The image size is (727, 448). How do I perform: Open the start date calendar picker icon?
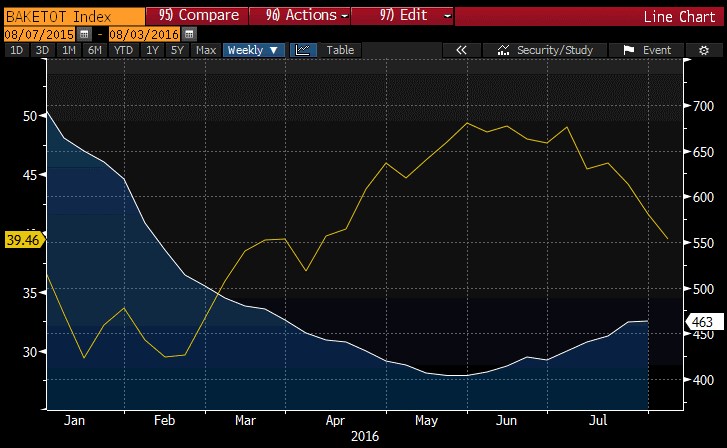click(83, 34)
